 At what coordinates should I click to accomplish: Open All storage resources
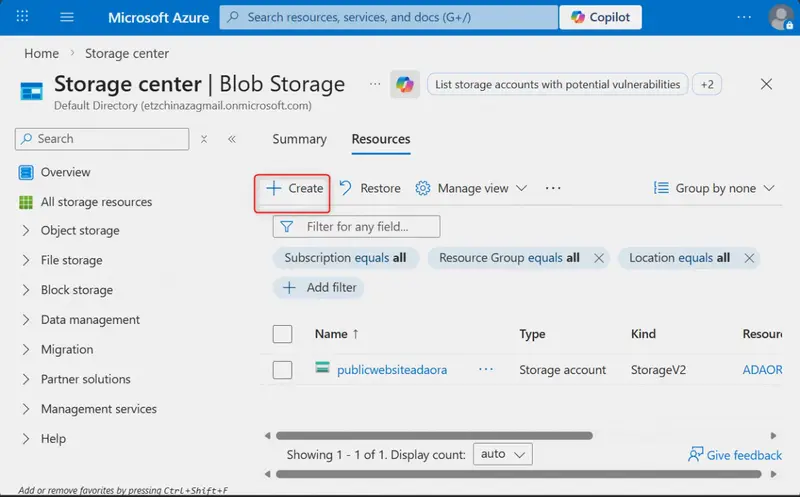(96, 202)
